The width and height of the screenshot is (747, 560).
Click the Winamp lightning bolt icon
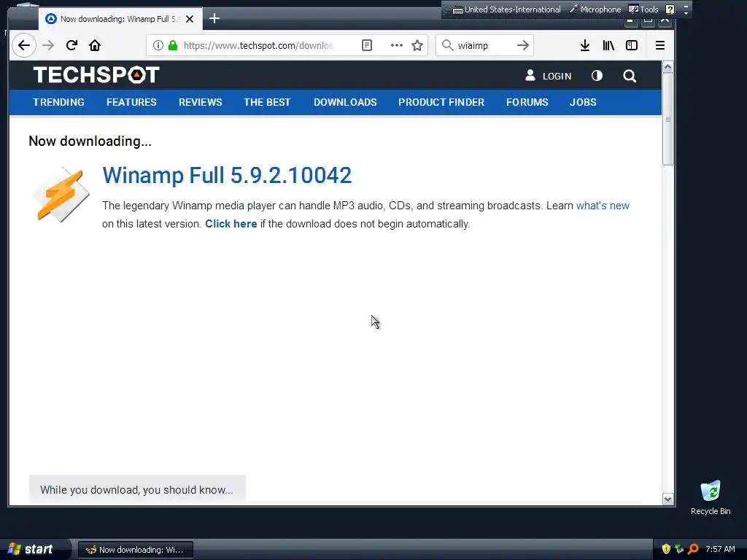pos(61,194)
